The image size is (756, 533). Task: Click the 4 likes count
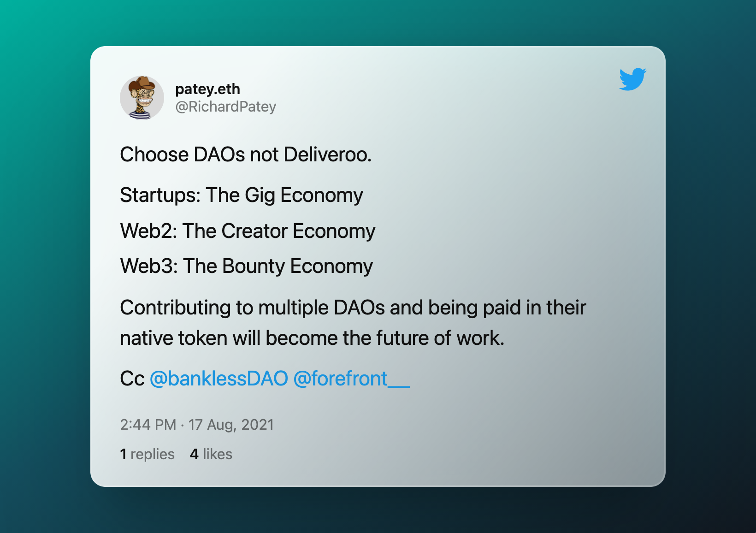211,454
